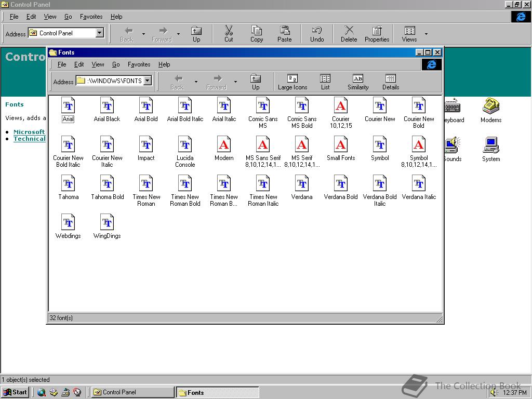The width and height of the screenshot is (532, 399).
Task: Switch Fonts view to Details
Action: (x=391, y=82)
